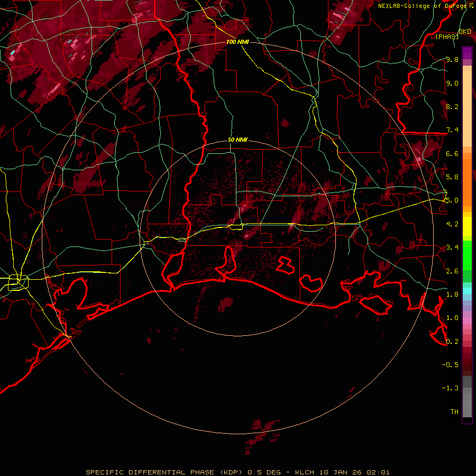The width and height of the screenshot is (476, 476).
Task: Click the '5.0' scale value
Action: point(452,200)
